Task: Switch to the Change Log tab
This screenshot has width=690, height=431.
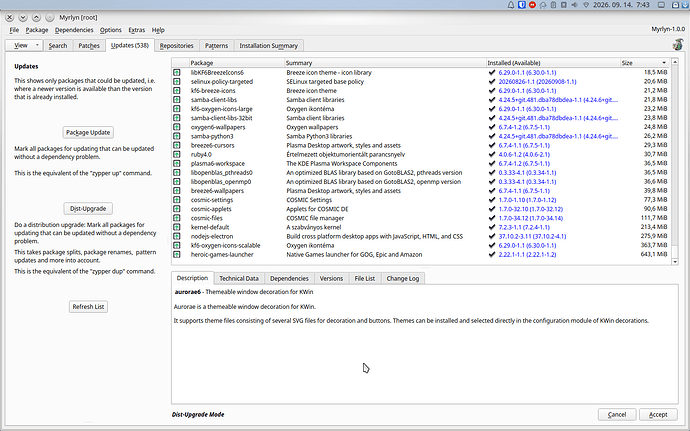Action: [403, 278]
